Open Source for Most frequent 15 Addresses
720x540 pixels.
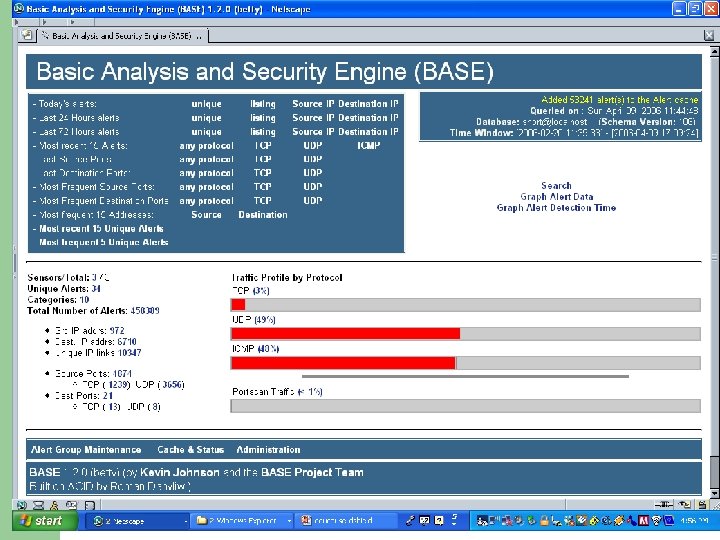[x=206, y=215]
